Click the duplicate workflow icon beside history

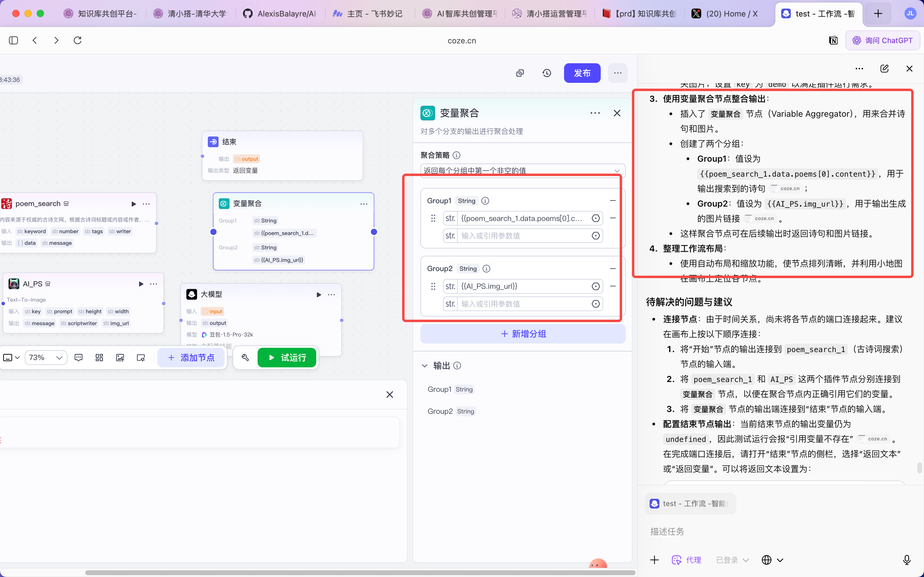pos(520,73)
